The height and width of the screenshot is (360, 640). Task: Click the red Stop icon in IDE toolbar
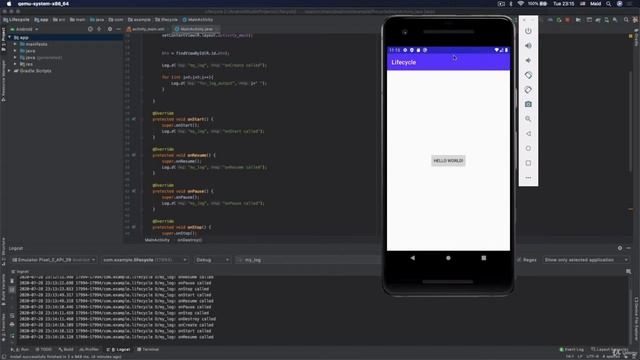tap(567, 20)
